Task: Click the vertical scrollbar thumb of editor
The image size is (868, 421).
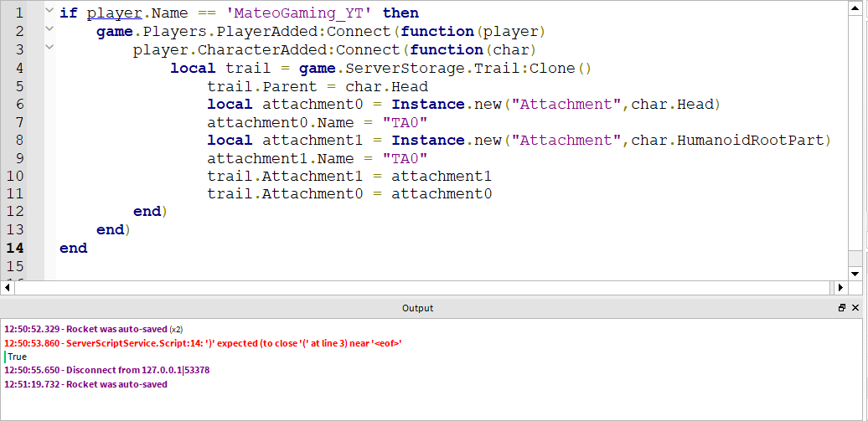Action: 855,132
